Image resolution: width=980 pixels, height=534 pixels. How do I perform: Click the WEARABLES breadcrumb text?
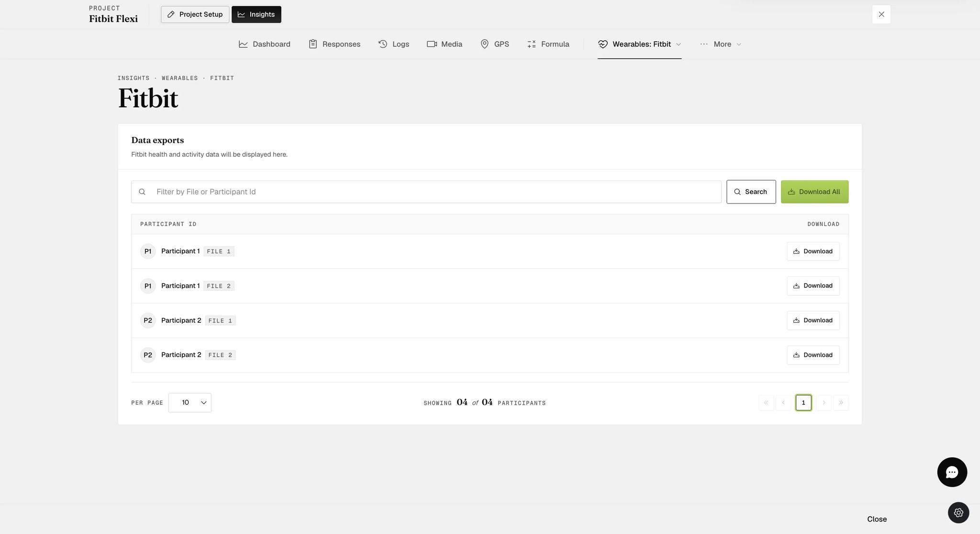click(x=179, y=78)
